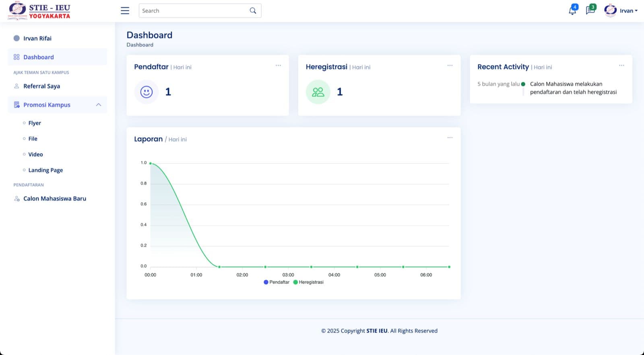Click the people icon in Heregistrasi card
The height and width of the screenshot is (355, 644).
tap(318, 92)
